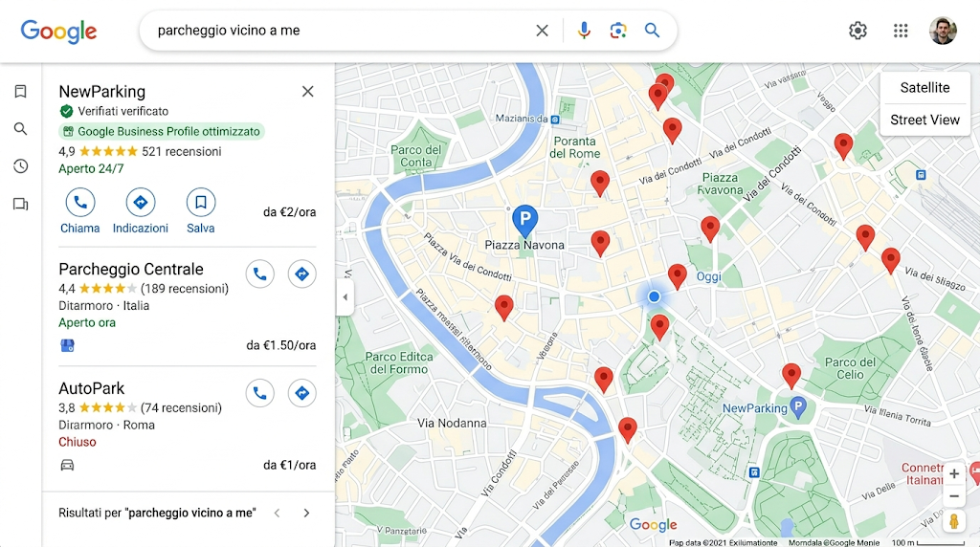Click the sidebar search magnifier icon
This screenshot has height=547, width=980.
pos(21,129)
